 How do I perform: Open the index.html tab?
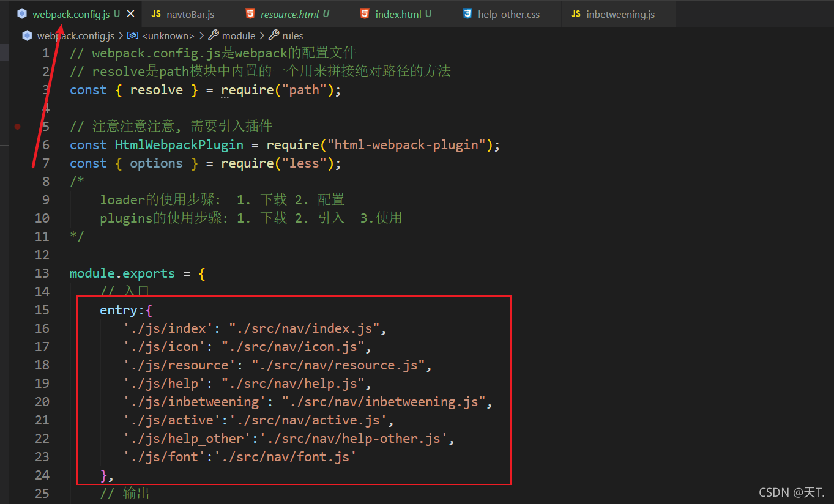pyautogui.click(x=403, y=13)
